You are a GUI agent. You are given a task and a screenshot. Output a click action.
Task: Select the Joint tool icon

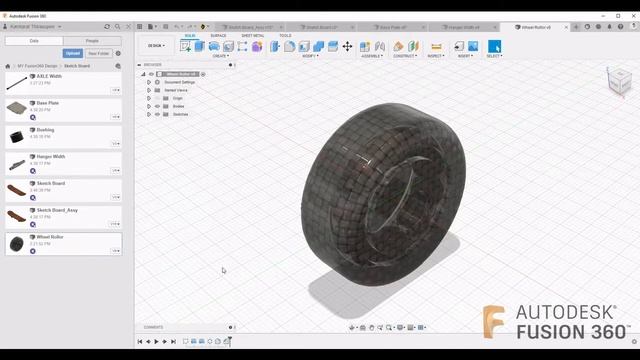380,46
